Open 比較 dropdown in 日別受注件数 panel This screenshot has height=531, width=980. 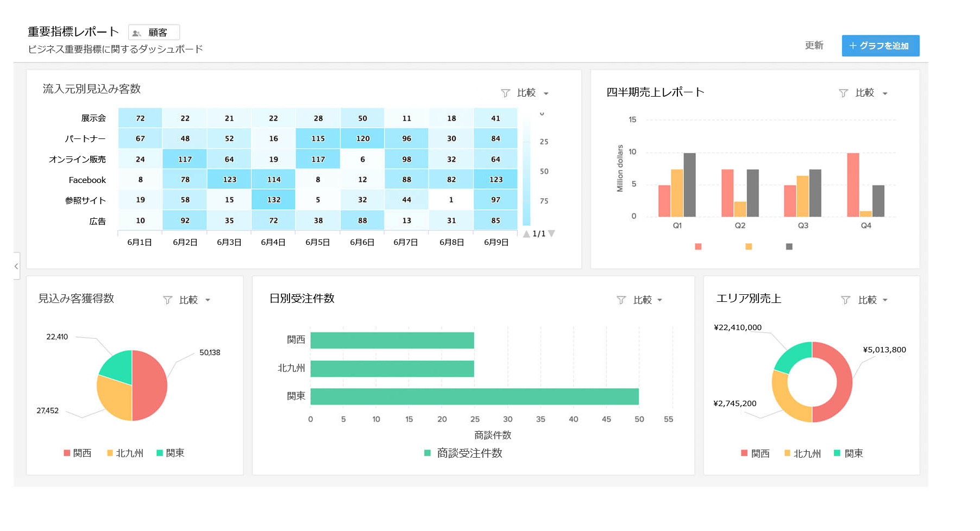tap(648, 300)
